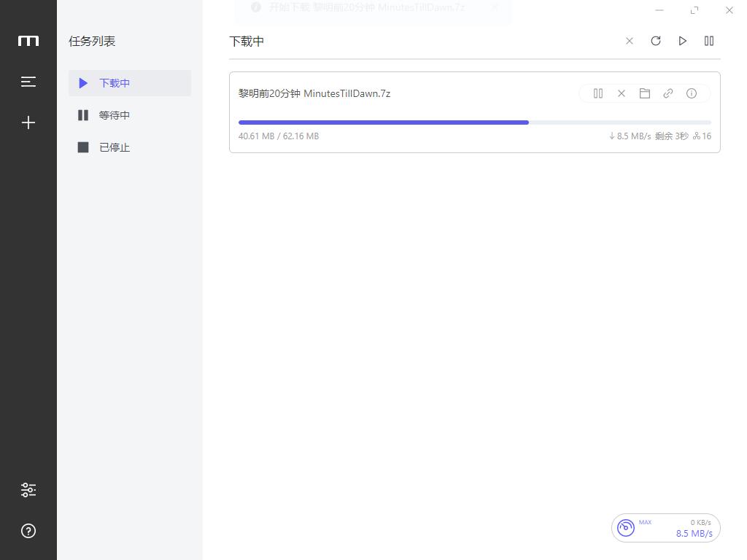Screen dimensions: 747x560
Task: View task info for MinutesTillDawn.7z
Action: point(692,93)
